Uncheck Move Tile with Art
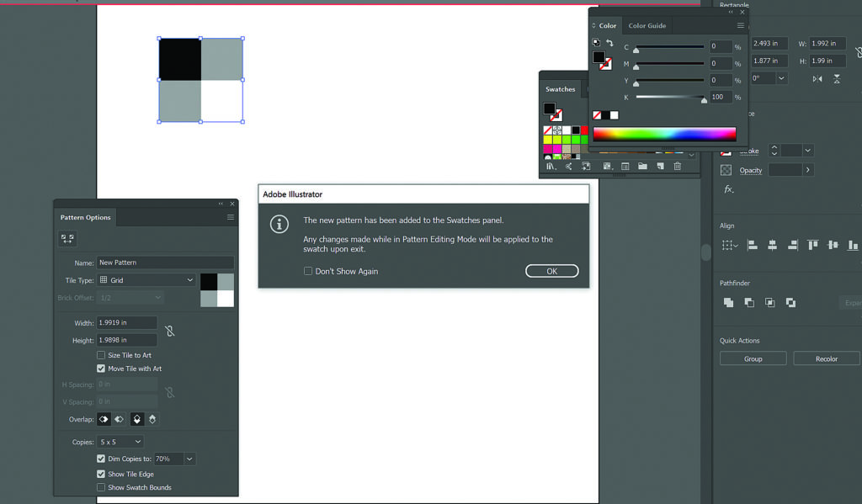The width and height of the screenshot is (862, 504). [101, 369]
